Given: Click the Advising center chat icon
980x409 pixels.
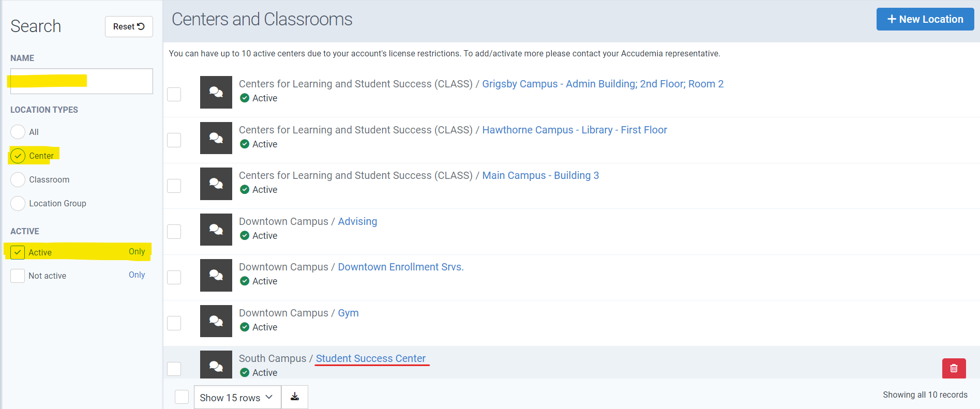Looking at the screenshot, I should (216, 230).
